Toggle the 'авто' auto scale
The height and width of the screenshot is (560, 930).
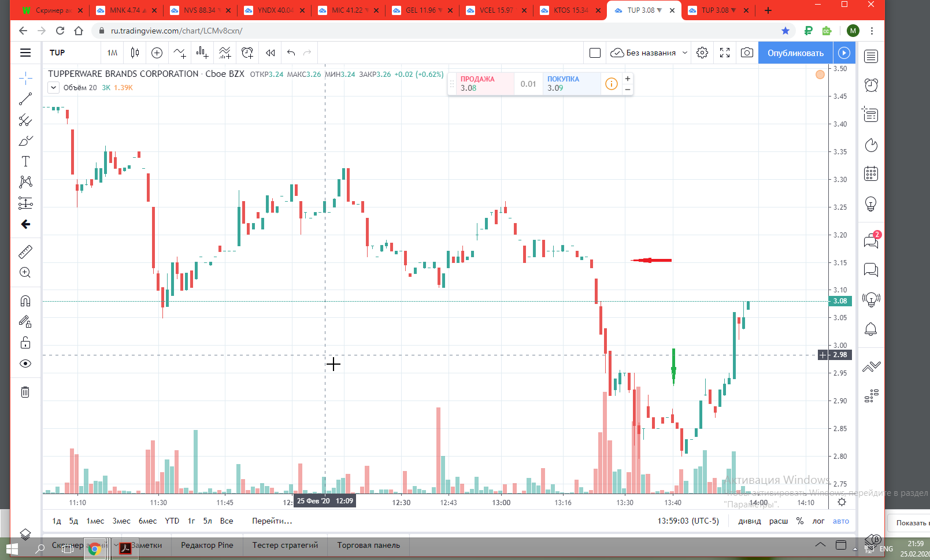pyautogui.click(x=841, y=521)
